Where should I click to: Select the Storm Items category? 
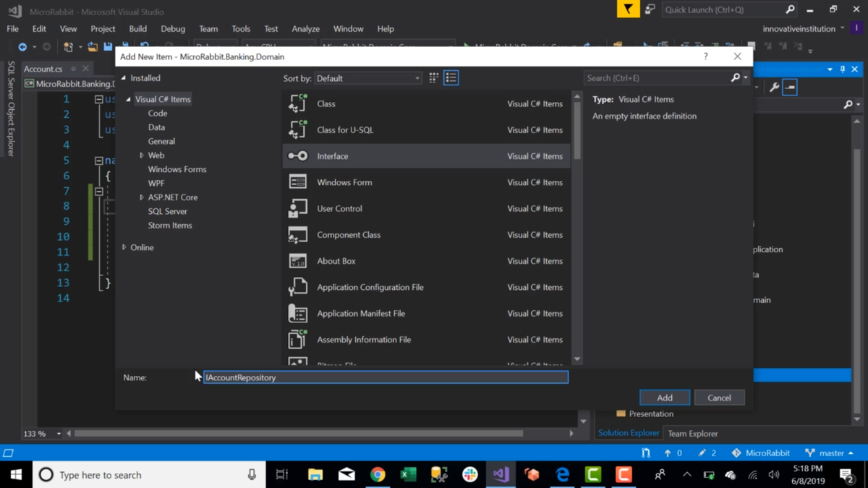(170, 226)
